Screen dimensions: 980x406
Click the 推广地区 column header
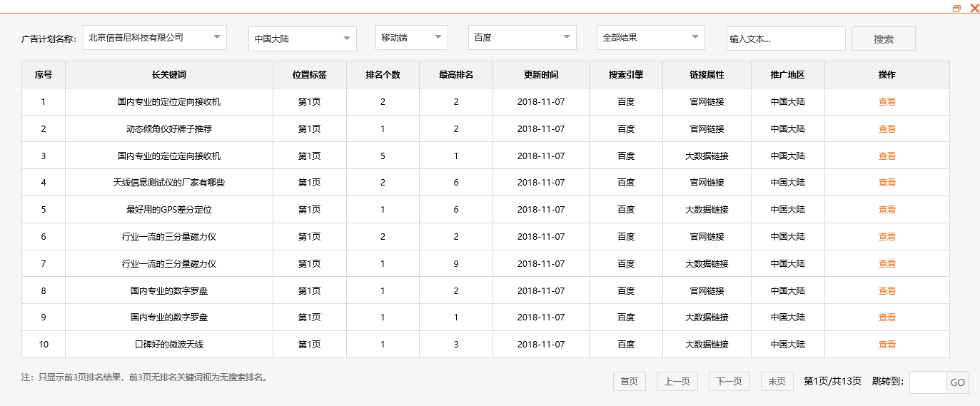pos(788,75)
